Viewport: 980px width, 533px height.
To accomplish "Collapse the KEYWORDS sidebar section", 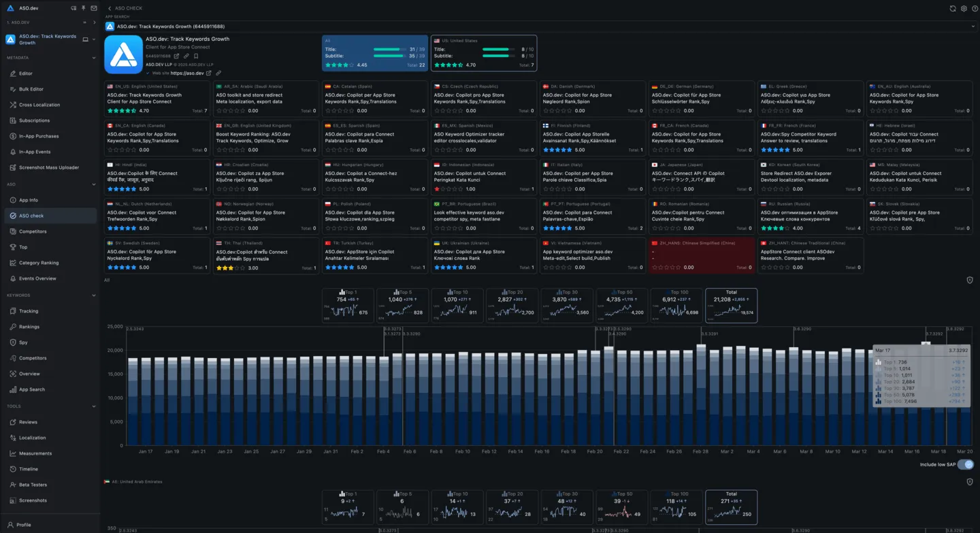I will 94,295.
